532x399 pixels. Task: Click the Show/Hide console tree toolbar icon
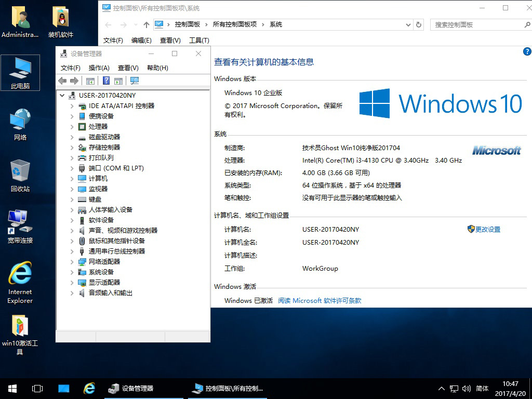pyautogui.click(x=90, y=81)
